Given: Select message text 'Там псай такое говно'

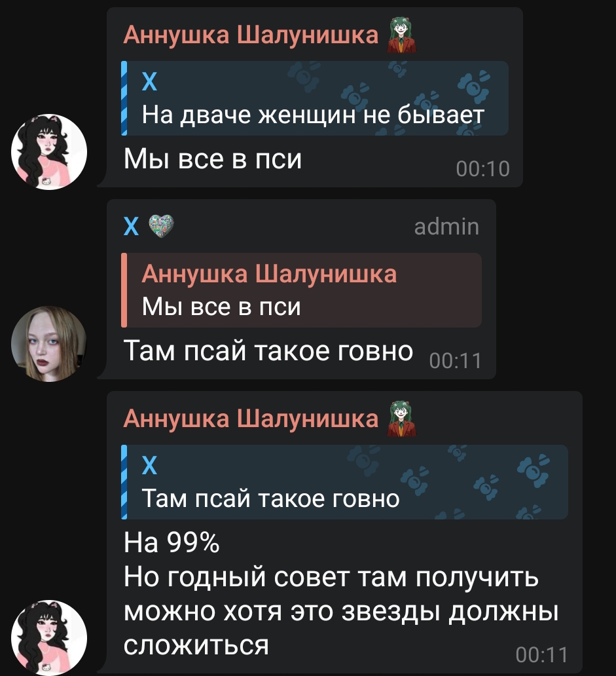Looking at the screenshot, I should [268, 351].
